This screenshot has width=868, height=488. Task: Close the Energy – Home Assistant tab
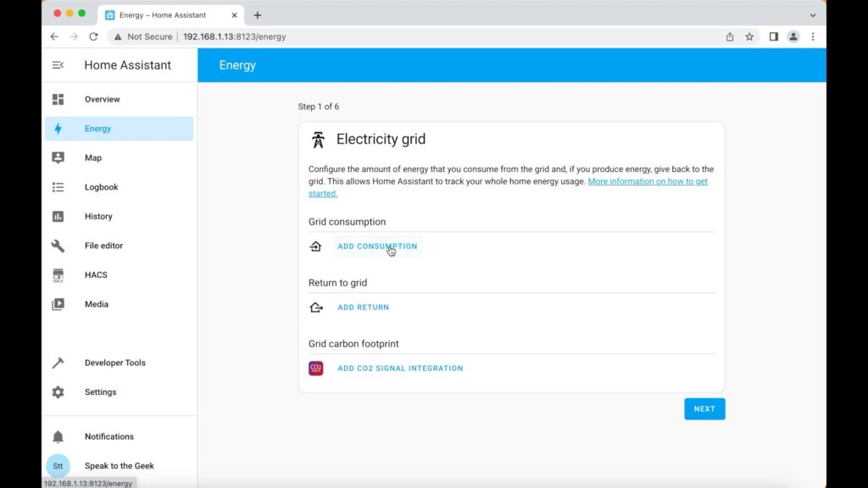click(234, 15)
